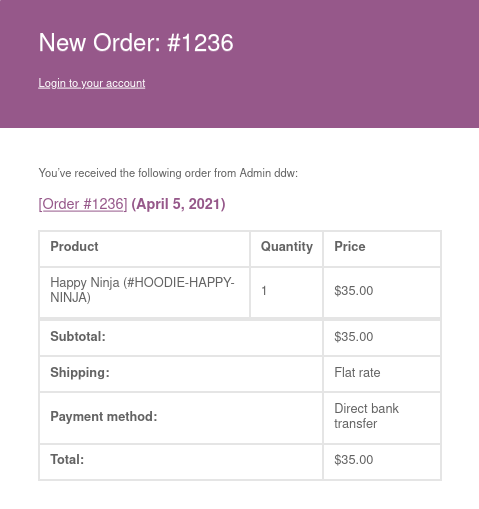Click the Product column header
The height and width of the screenshot is (509, 479).
coord(74,247)
